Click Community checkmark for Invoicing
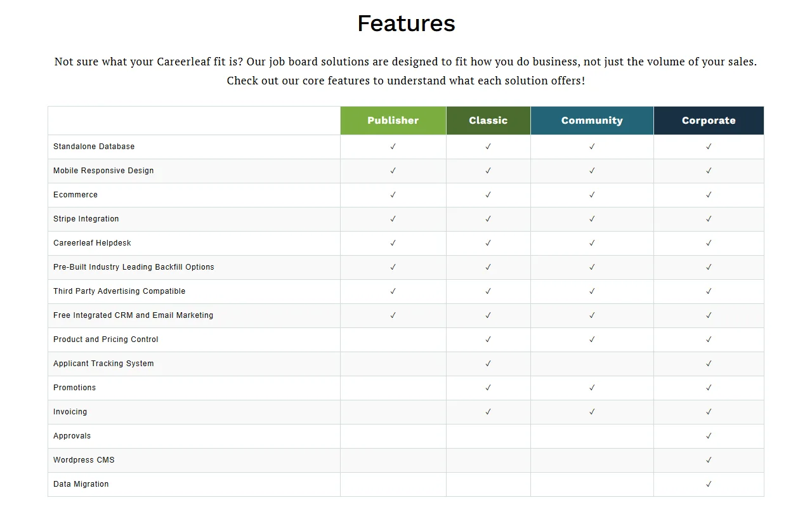This screenshot has width=812, height=507. click(x=592, y=412)
